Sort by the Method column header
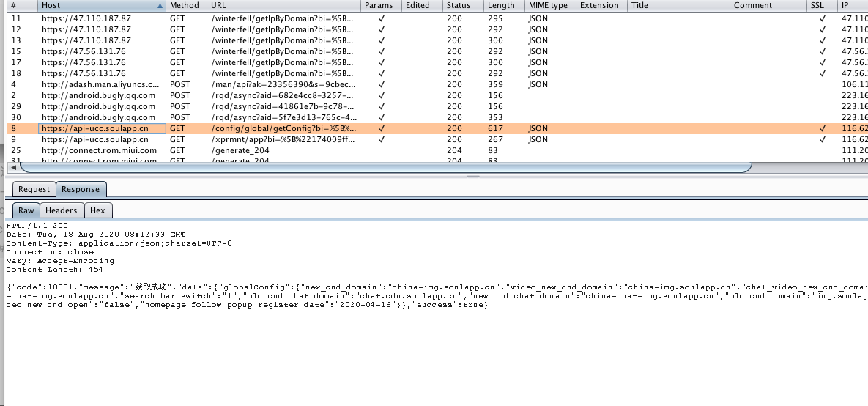Viewport: 868px width, 406px height. pos(187,6)
